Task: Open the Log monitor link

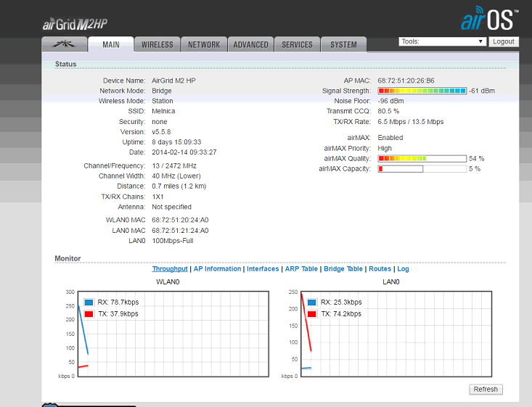Action: click(x=403, y=268)
